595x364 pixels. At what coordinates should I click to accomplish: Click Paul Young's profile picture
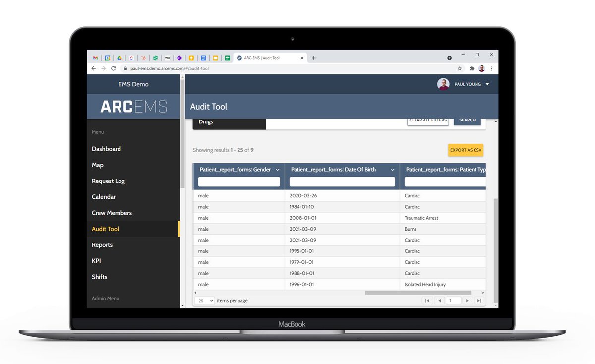tap(443, 84)
